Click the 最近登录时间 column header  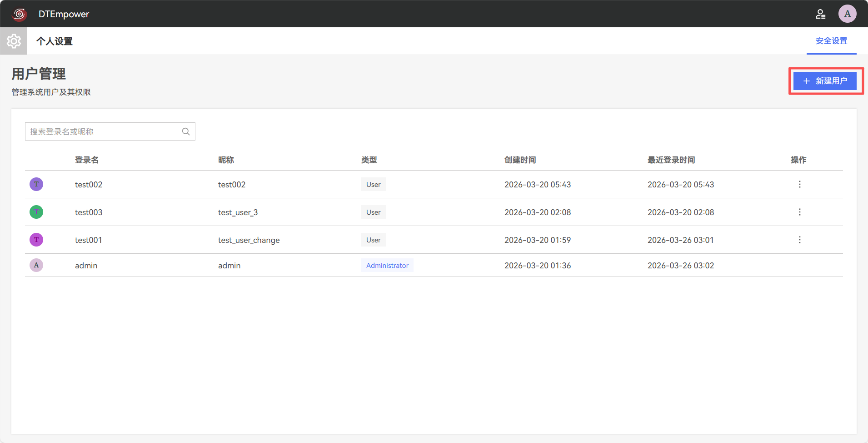671,160
